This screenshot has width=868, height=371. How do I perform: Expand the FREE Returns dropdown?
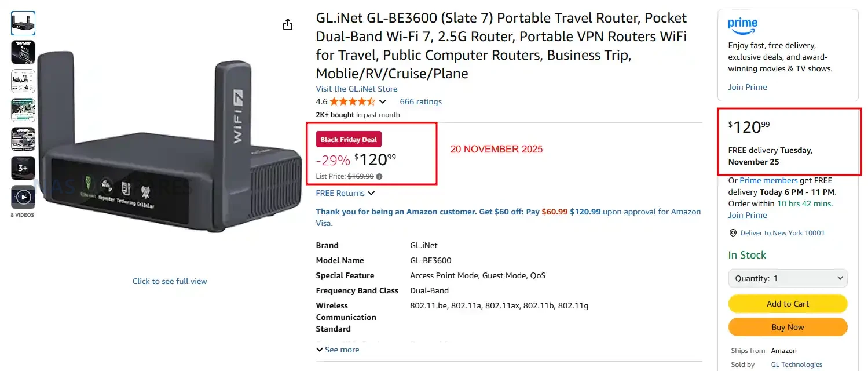pyautogui.click(x=371, y=193)
